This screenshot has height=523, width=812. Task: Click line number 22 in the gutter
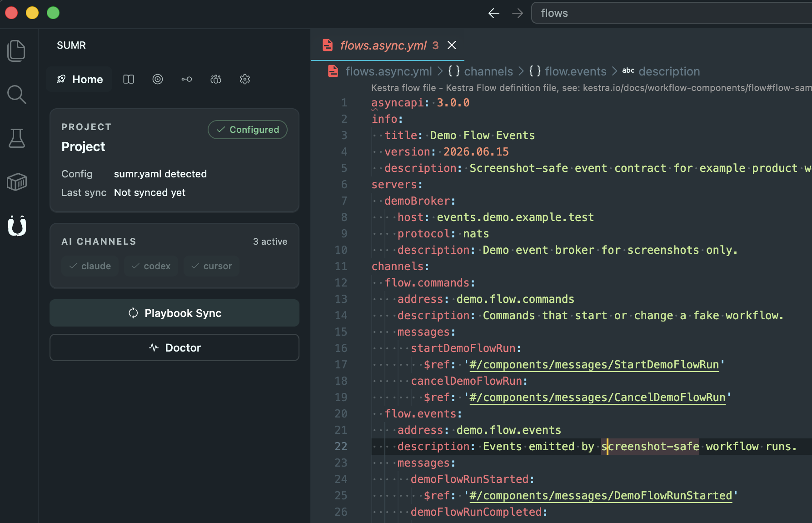coord(341,447)
